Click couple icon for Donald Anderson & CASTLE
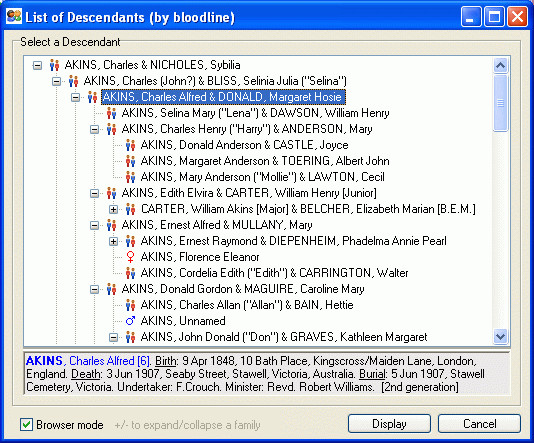 pyautogui.click(x=130, y=145)
